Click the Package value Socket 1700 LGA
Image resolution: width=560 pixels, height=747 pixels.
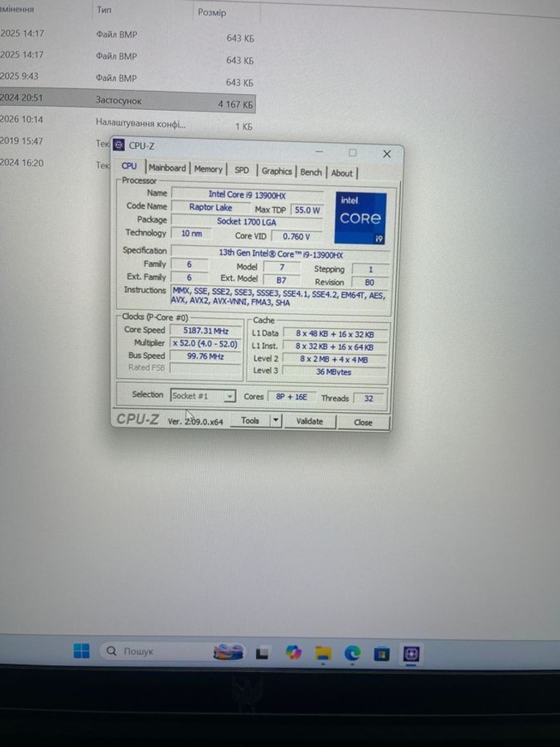pos(246,222)
